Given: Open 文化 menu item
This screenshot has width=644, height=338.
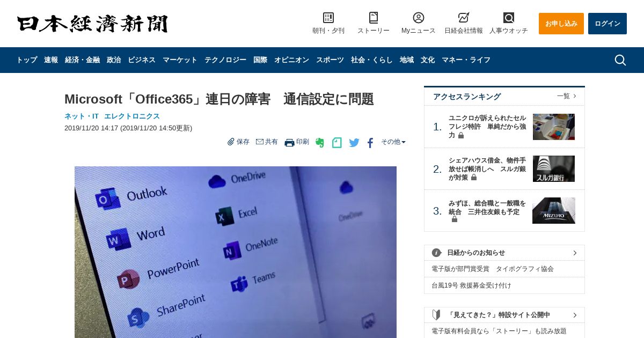Looking at the screenshot, I should click(x=428, y=60).
